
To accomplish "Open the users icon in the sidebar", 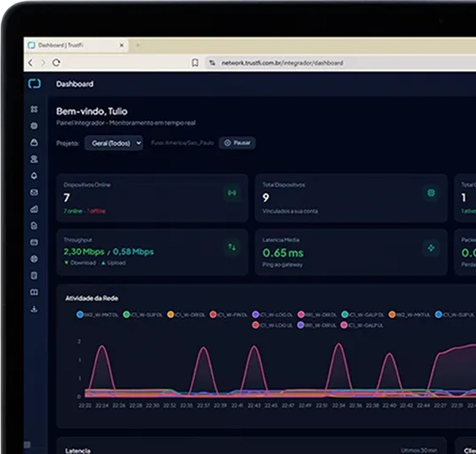I will [35, 159].
